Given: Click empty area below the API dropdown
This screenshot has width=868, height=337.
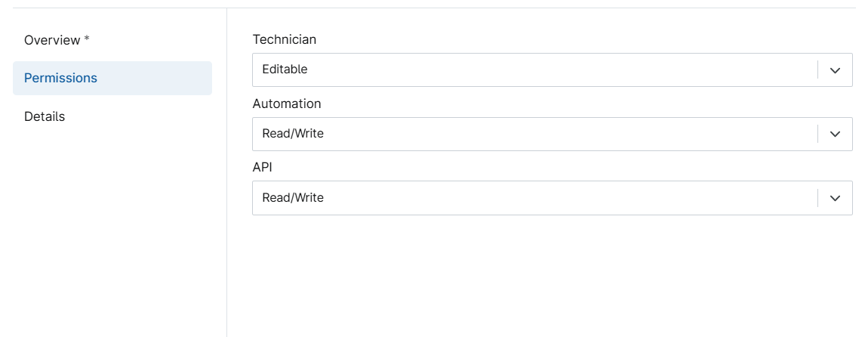Looking at the screenshot, I should pos(552,276).
